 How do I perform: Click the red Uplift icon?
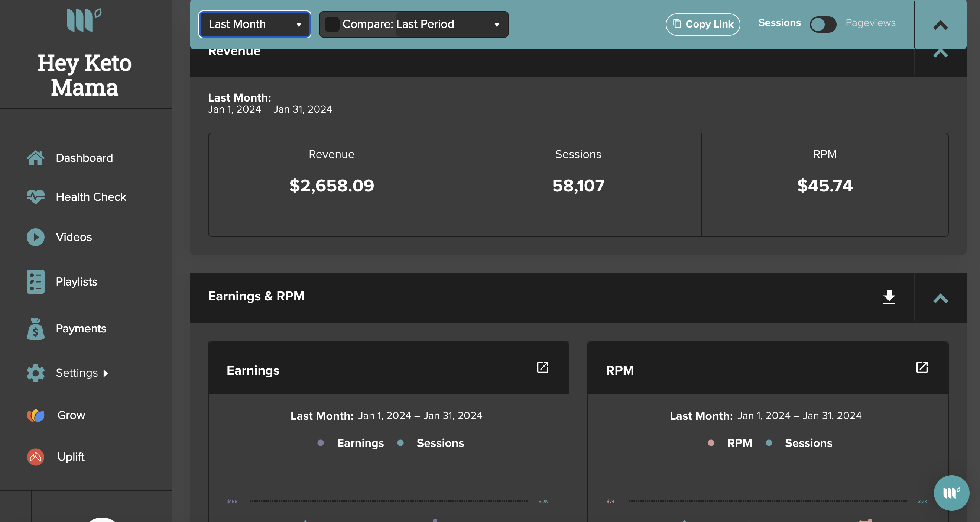35,457
